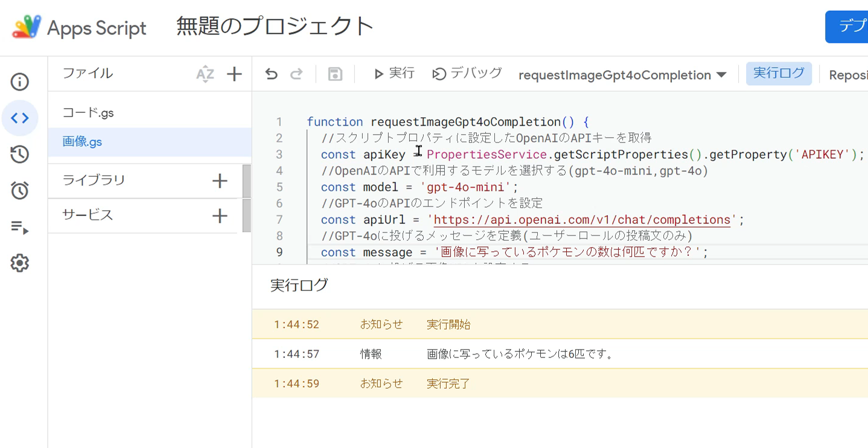Click the 実行ログ panel heading
The width and height of the screenshot is (868, 448).
pos(299,285)
